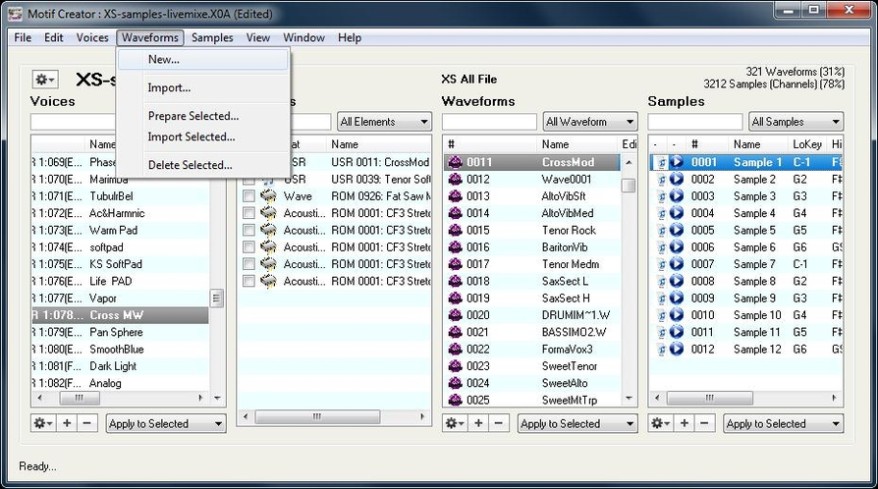
Task: Check the second Acousti... CF3 element checkbox
Action: [x=249, y=230]
